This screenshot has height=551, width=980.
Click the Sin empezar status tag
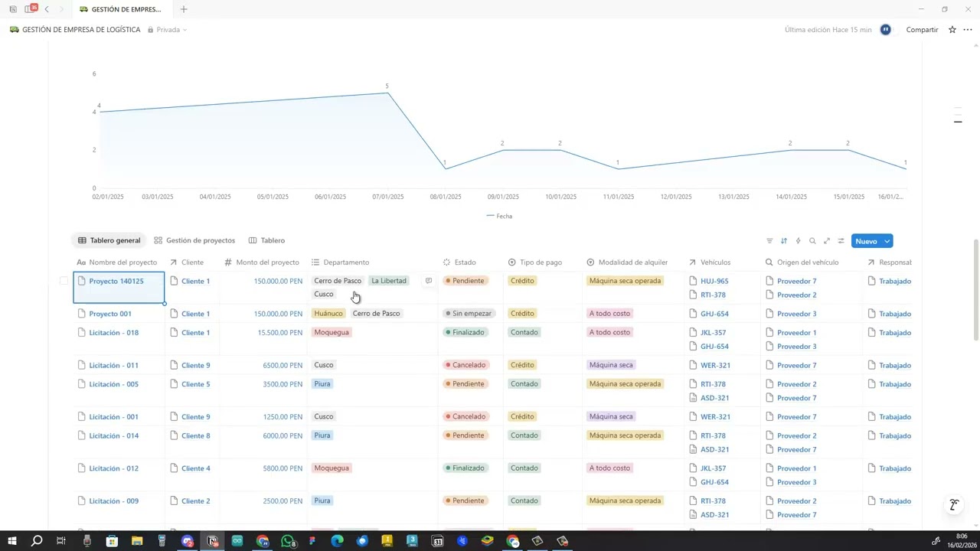click(x=469, y=313)
